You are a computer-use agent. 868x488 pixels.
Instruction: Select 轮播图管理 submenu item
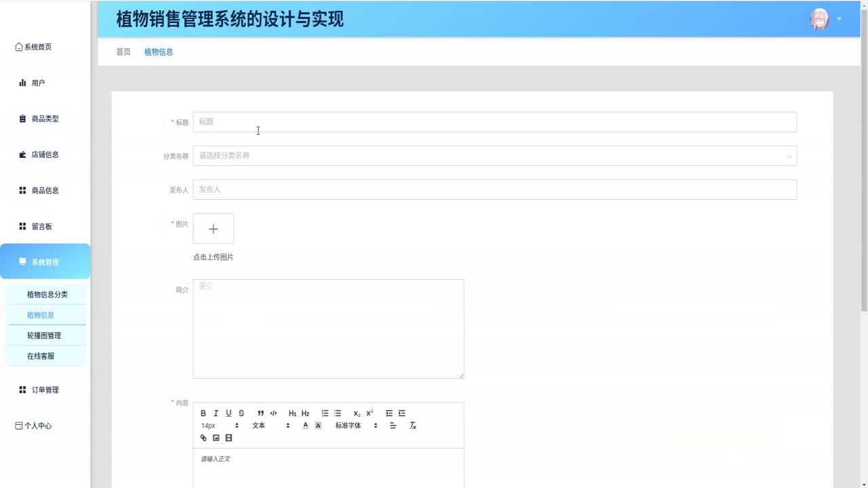[47, 335]
